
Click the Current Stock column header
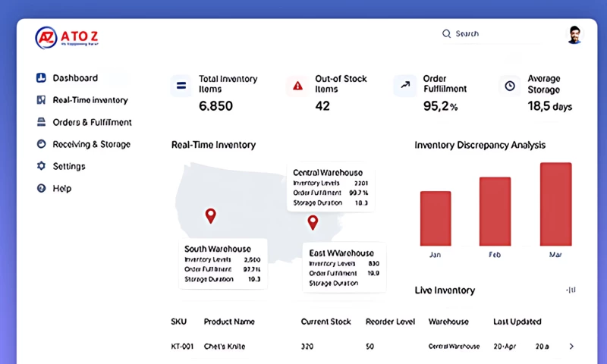pos(326,322)
